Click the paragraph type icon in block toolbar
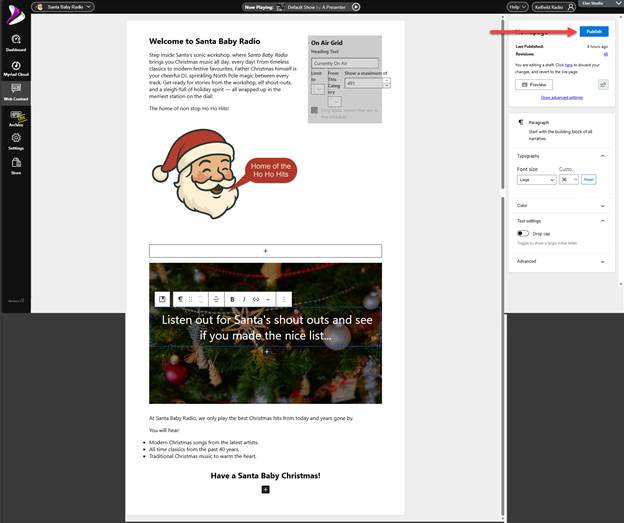624x523 pixels. [x=180, y=299]
